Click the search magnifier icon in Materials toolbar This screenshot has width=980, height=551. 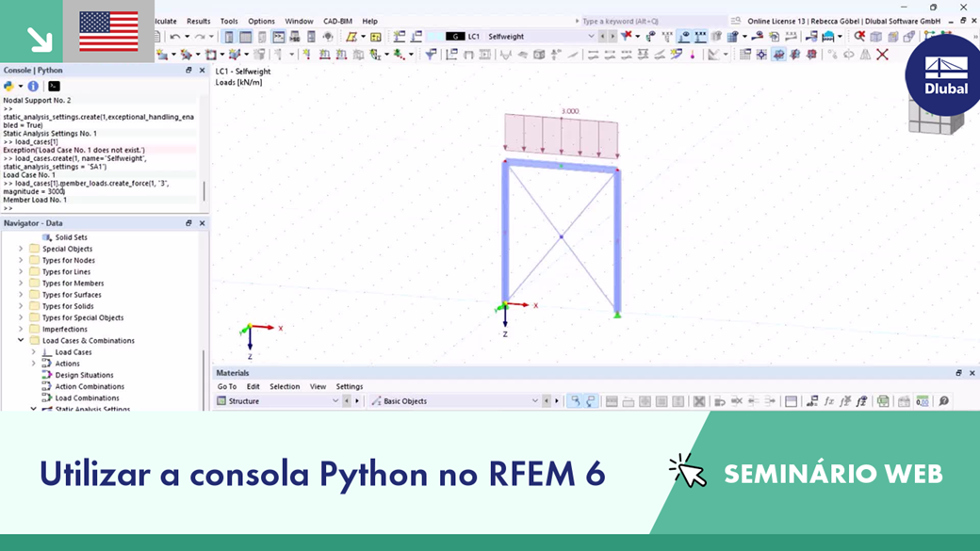943,401
